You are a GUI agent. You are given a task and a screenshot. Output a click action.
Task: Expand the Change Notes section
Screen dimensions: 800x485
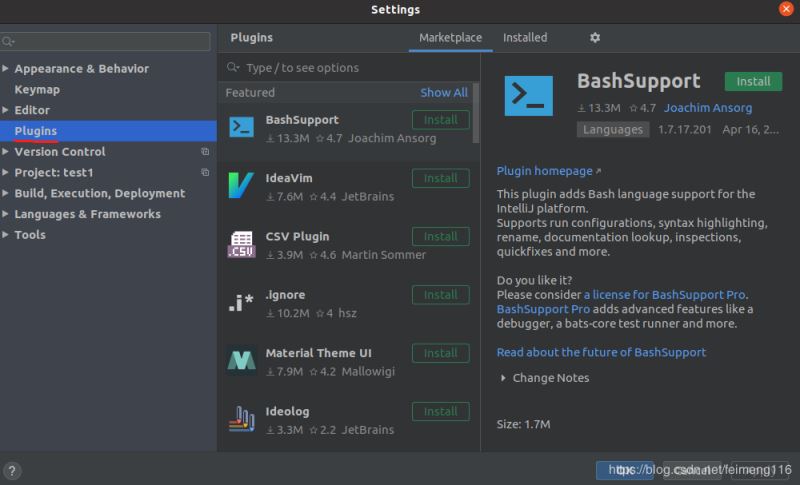tap(503, 378)
